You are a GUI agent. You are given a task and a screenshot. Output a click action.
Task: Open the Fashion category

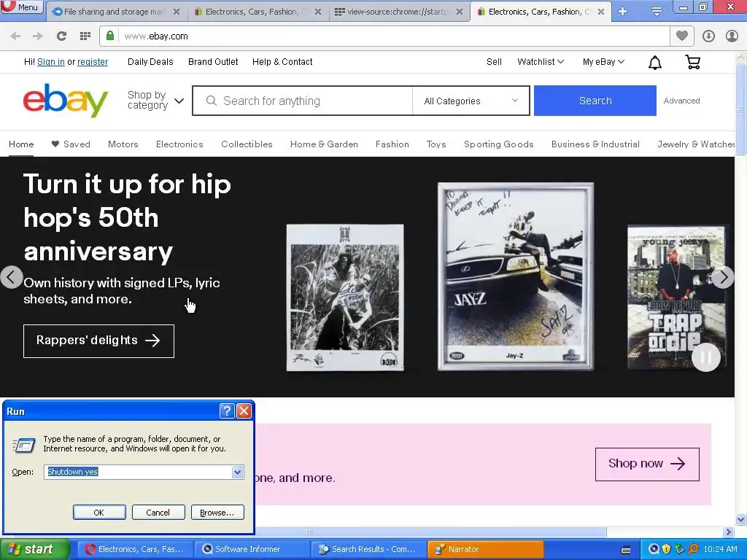(x=392, y=144)
